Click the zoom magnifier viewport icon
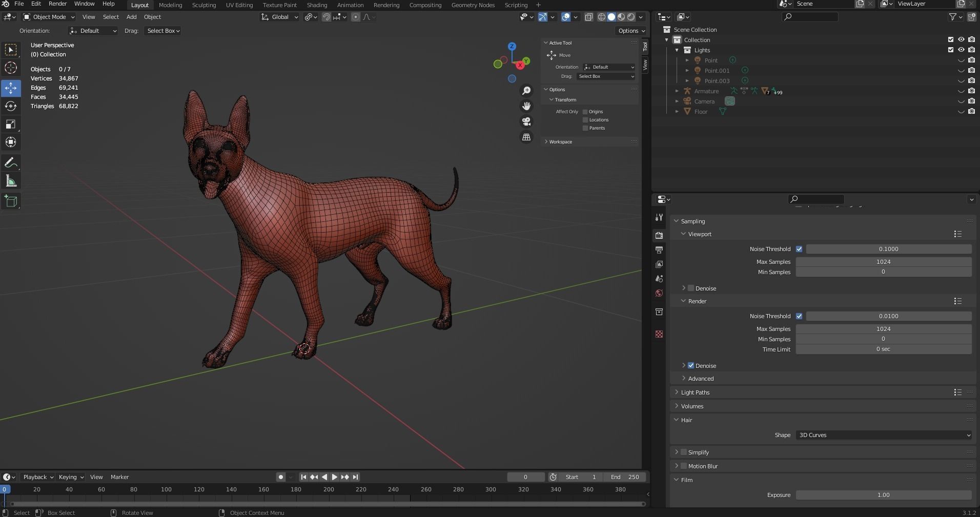 526,91
